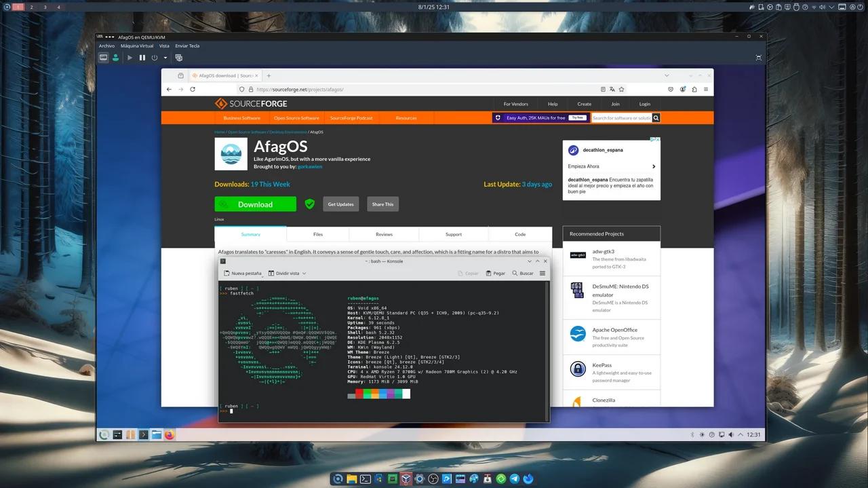
Task: Expand the Dividir vista dropdown arrow
Action: pos(304,273)
